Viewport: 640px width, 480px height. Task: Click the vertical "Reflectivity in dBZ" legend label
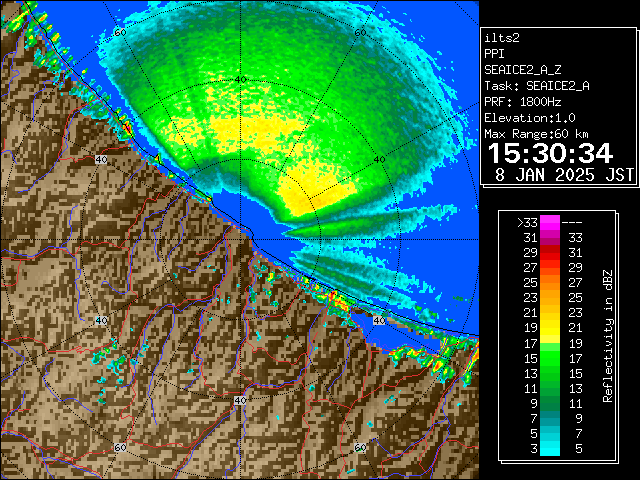pyautogui.click(x=608, y=336)
